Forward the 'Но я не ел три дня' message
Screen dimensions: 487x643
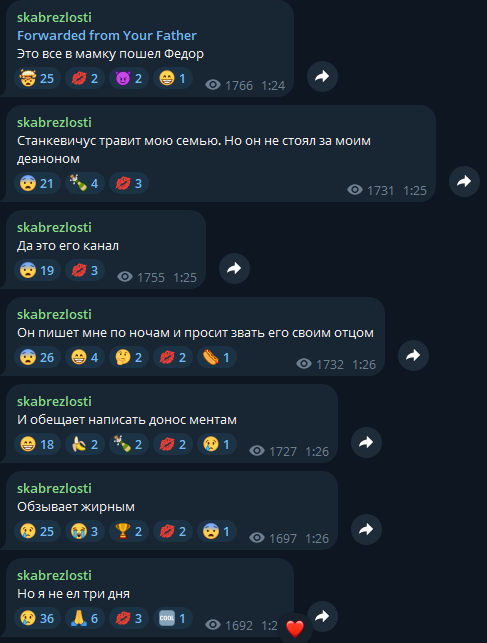322,616
